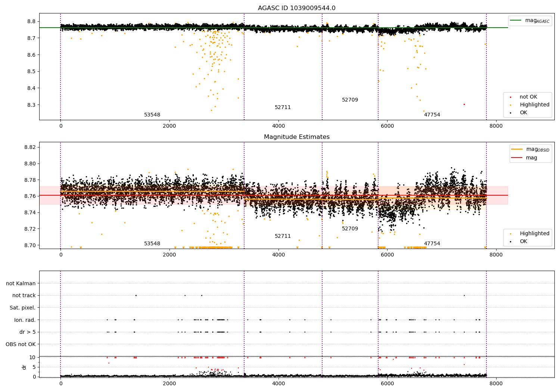Click the 8.4 y-axis tick label
Viewport: 560px width, 392px height.
point(31,88)
